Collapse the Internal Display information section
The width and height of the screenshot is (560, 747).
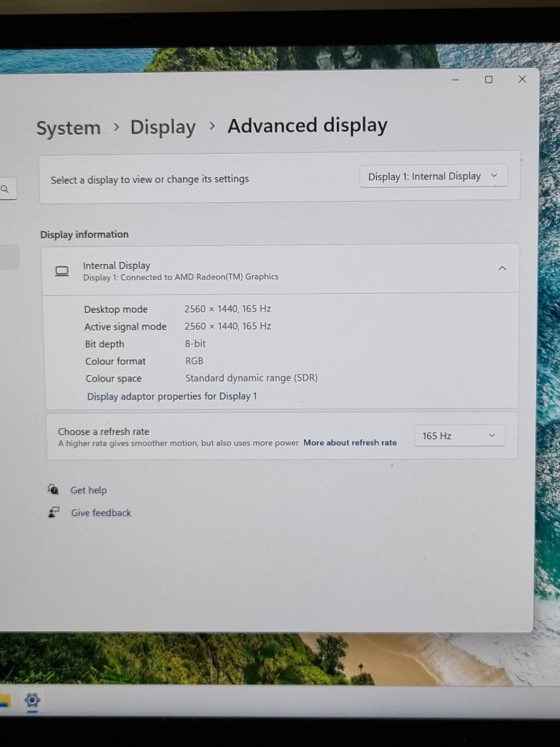point(502,268)
